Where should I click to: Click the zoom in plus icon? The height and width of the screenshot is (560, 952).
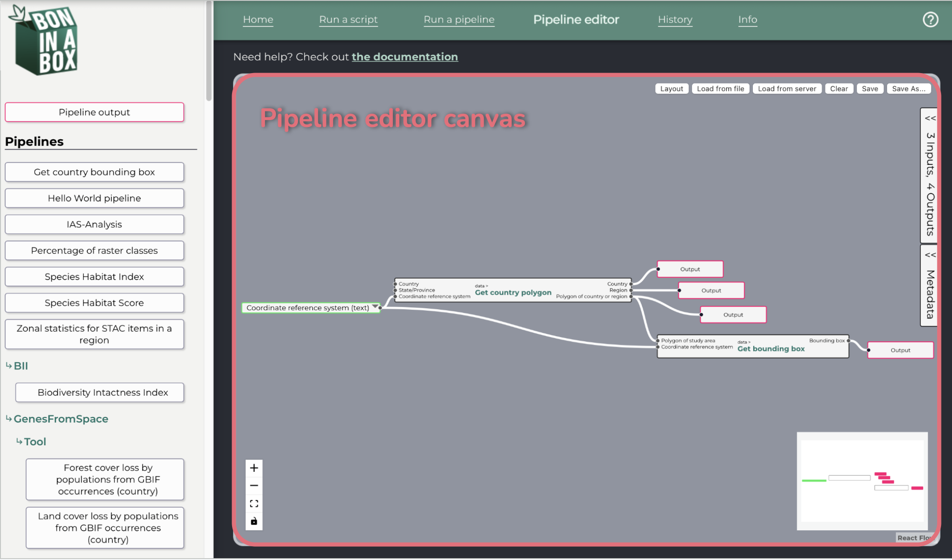tap(254, 468)
